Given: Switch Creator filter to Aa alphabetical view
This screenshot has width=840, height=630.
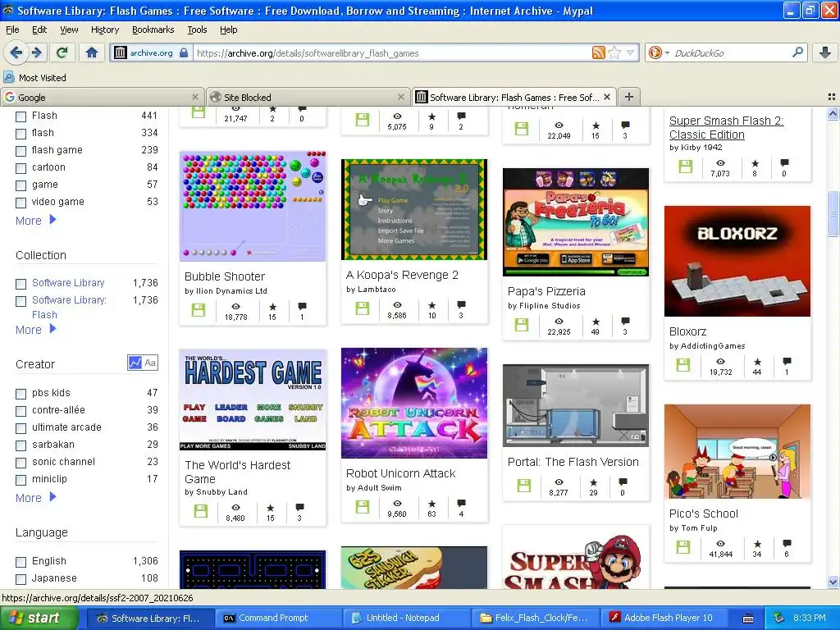Looking at the screenshot, I should pos(150,363).
